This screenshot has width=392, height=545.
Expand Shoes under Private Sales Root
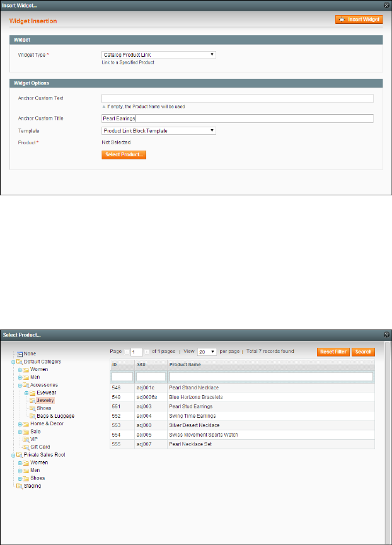point(20,479)
